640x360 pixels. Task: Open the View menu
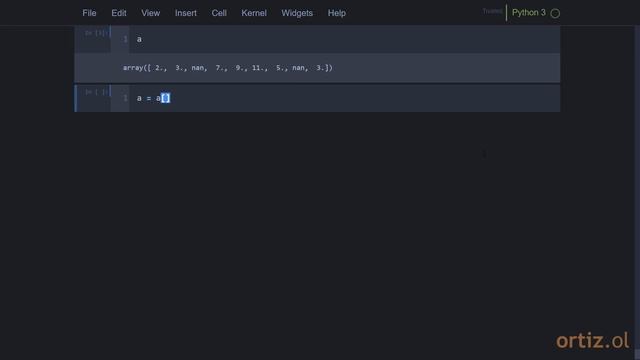[x=151, y=13]
